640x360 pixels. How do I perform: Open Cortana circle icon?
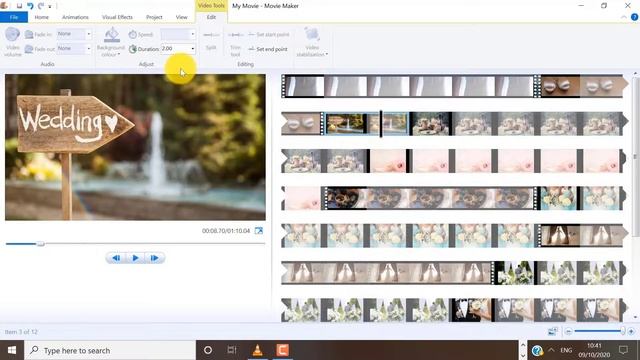coord(208,350)
